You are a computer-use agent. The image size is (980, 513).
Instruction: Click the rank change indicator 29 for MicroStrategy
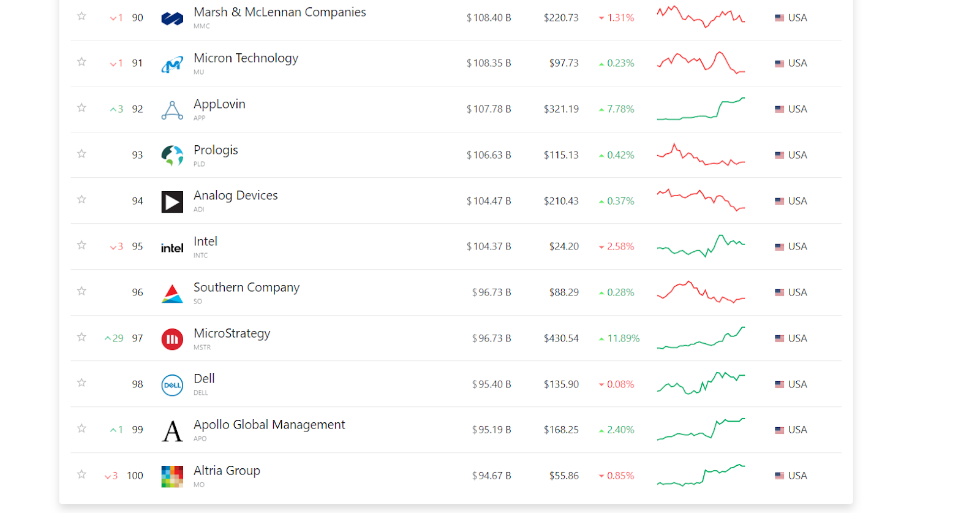114,338
